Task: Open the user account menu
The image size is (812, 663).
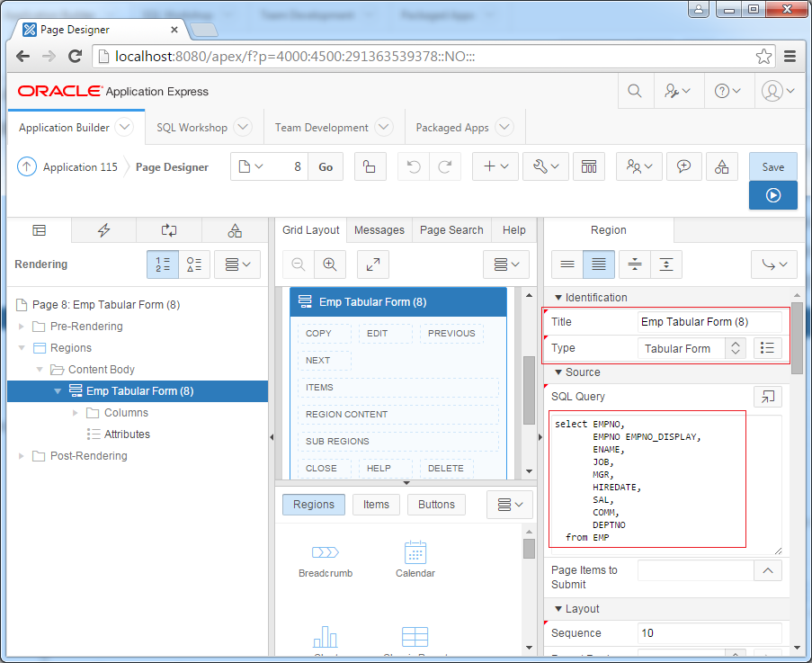Action: coord(778,91)
